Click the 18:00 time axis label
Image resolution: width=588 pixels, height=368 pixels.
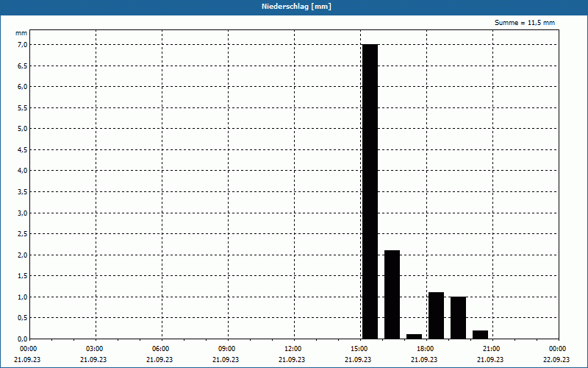point(426,349)
